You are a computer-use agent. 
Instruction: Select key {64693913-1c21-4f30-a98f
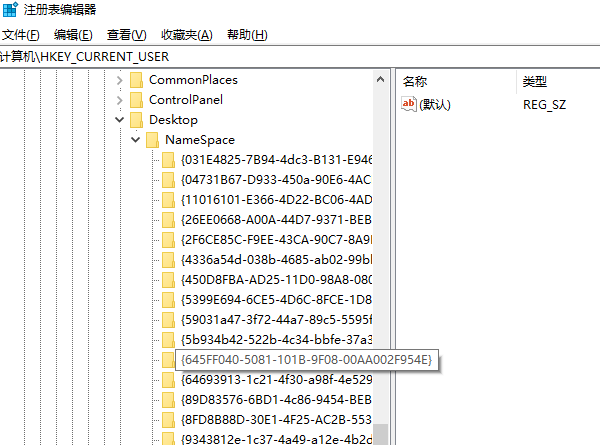276,380
